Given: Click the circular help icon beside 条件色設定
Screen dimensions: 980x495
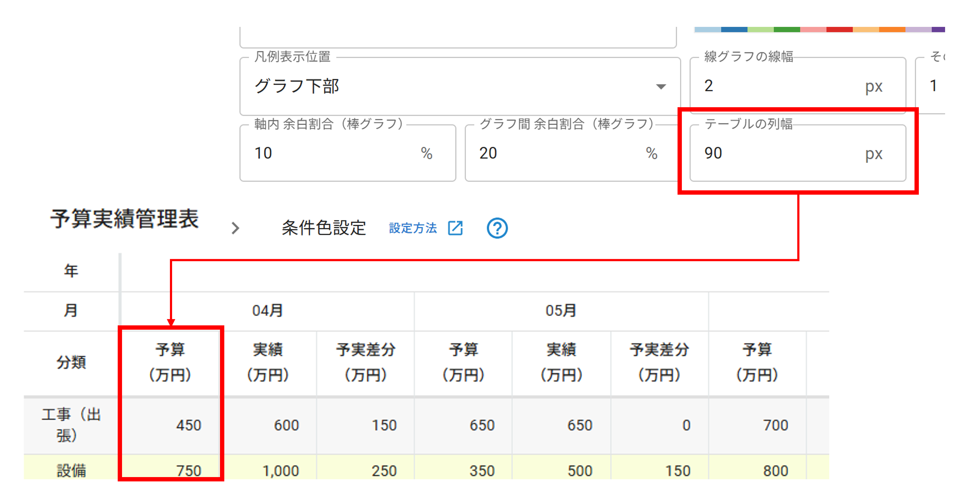Looking at the screenshot, I should (x=497, y=228).
